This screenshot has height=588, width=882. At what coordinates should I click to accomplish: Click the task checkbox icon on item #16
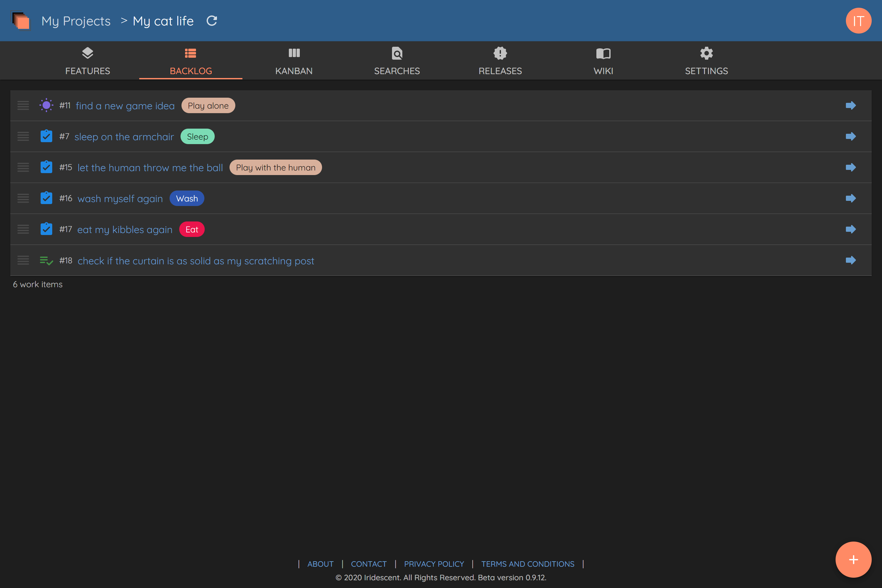[x=46, y=198]
